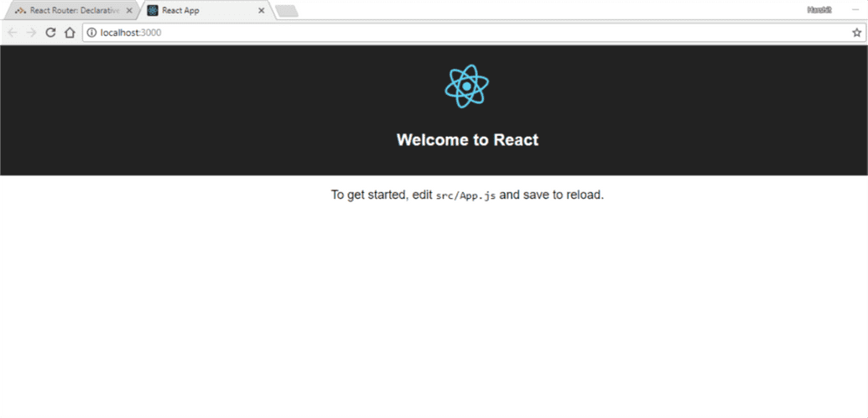Click the React Router tab favicon
The width and height of the screenshot is (868, 418).
20,11
